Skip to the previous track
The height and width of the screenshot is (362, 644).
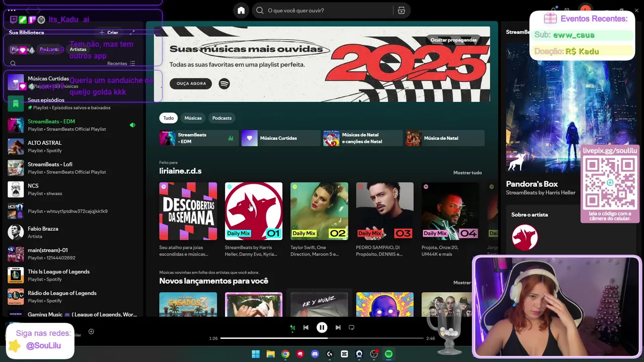coord(305,327)
